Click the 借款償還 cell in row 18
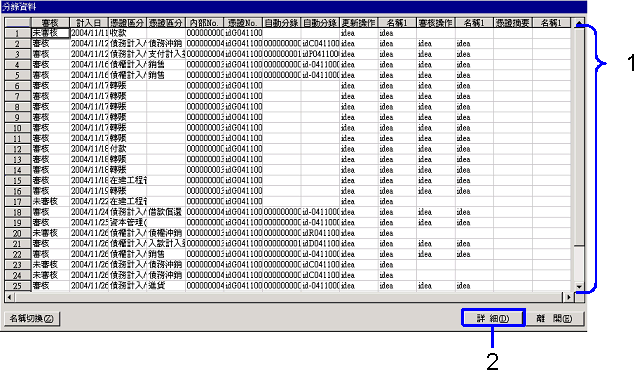Image resolution: width=638 pixels, height=377 pixels. [166, 212]
